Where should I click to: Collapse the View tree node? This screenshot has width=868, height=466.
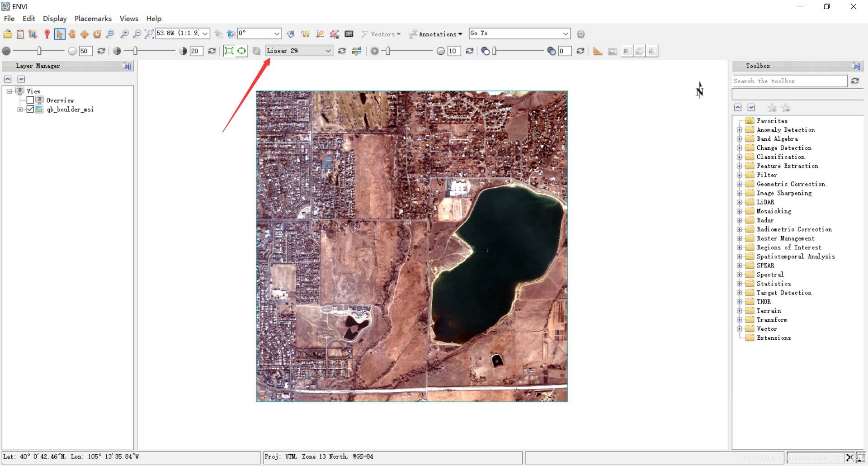click(x=9, y=91)
